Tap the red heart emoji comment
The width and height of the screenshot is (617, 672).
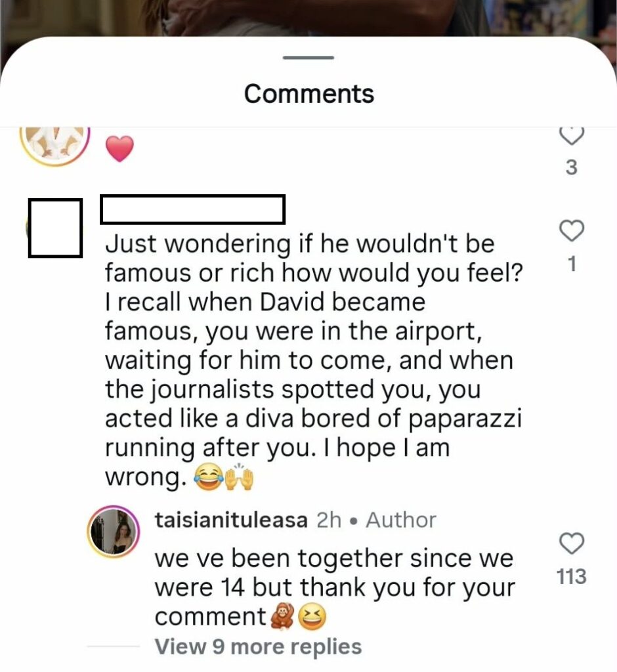pyautogui.click(x=119, y=148)
